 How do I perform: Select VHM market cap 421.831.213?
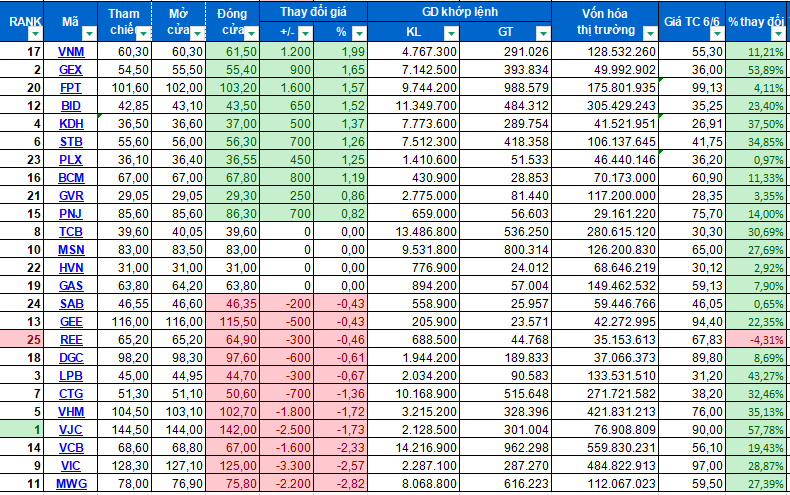tap(605, 412)
